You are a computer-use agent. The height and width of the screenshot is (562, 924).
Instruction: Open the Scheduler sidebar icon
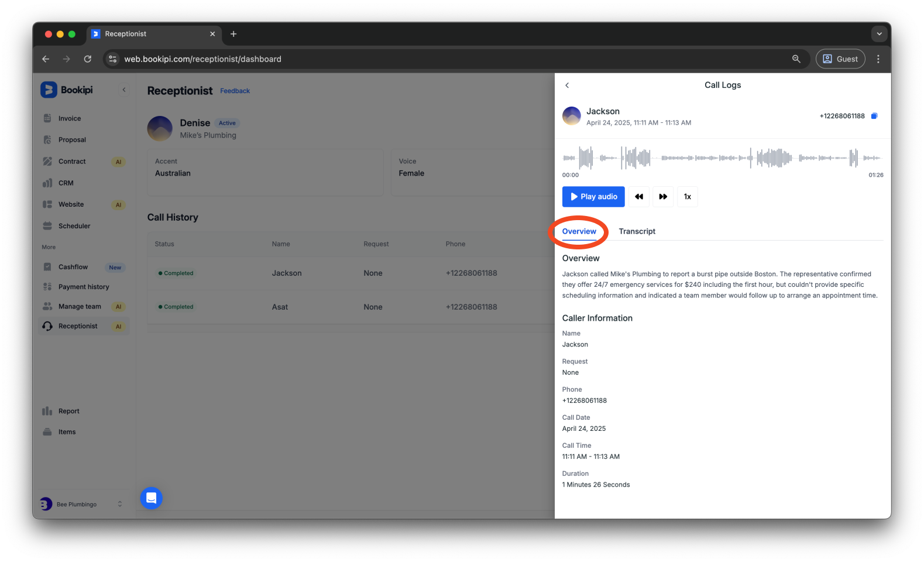pos(47,226)
